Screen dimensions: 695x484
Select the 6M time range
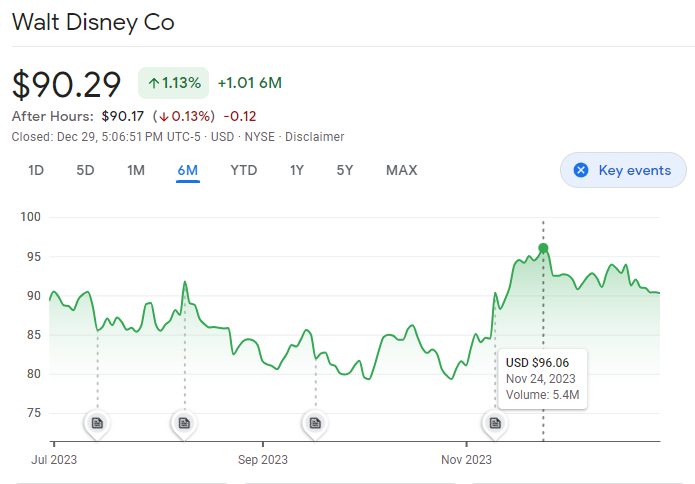187,170
